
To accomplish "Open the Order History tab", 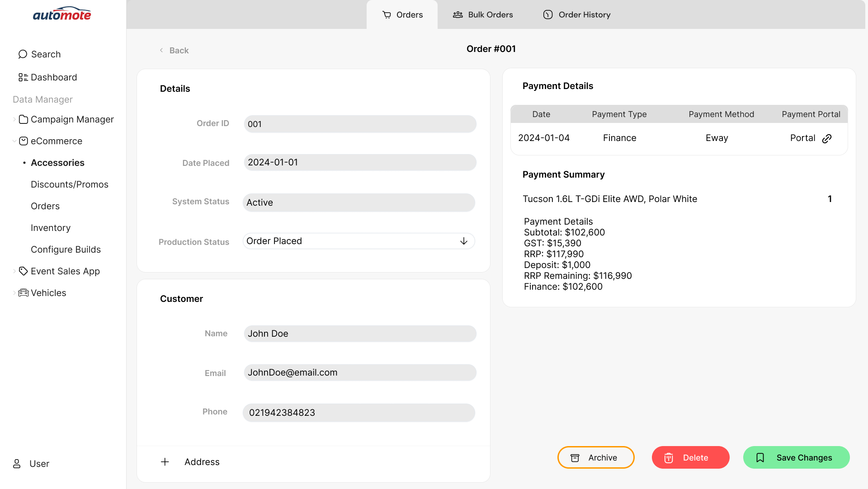I will coord(576,15).
